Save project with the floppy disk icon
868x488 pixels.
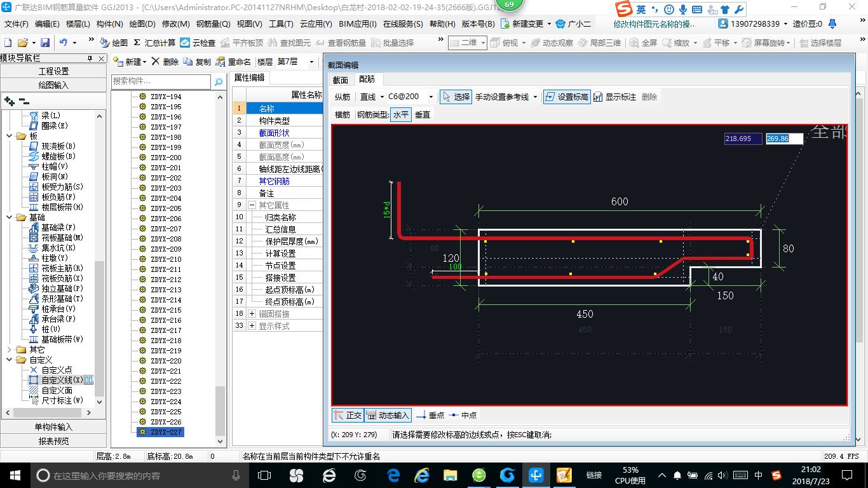[45, 43]
